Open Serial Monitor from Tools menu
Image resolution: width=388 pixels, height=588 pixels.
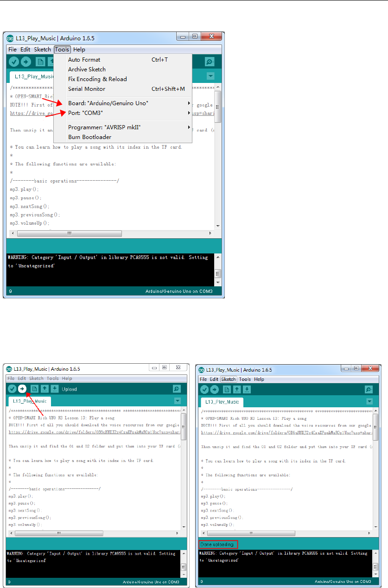tap(122, 89)
